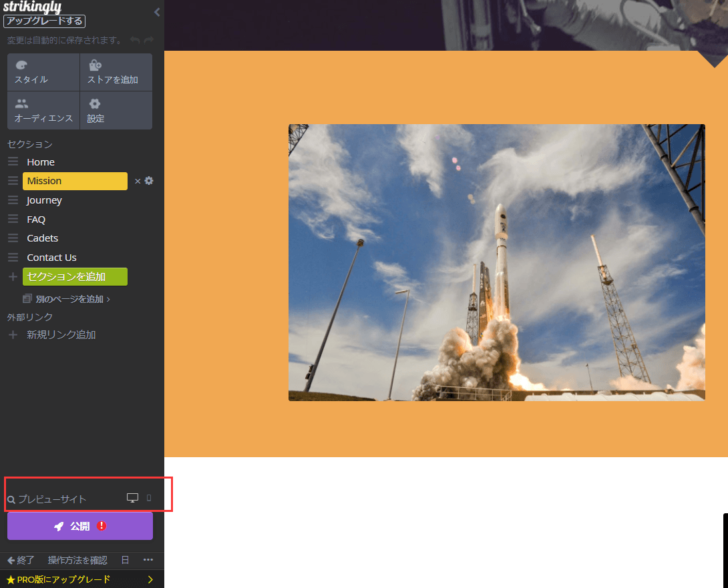The height and width of the screenshot is (588, 728).
Task: Open the Mission section settings gear
Action: coord(148,181)
